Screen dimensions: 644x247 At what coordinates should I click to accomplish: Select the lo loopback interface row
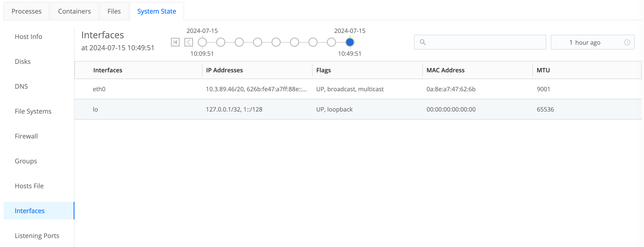coord(300,109)
